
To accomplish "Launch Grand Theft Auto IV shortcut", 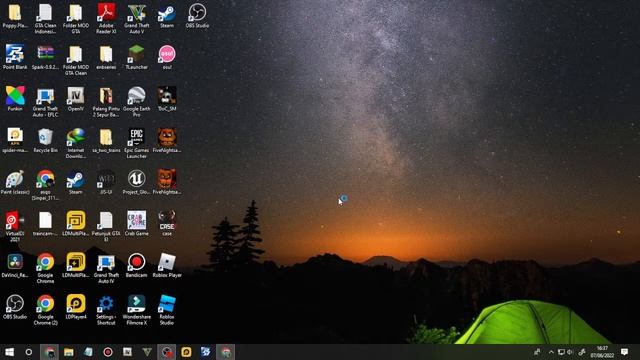I will click(x=106, y=268).
